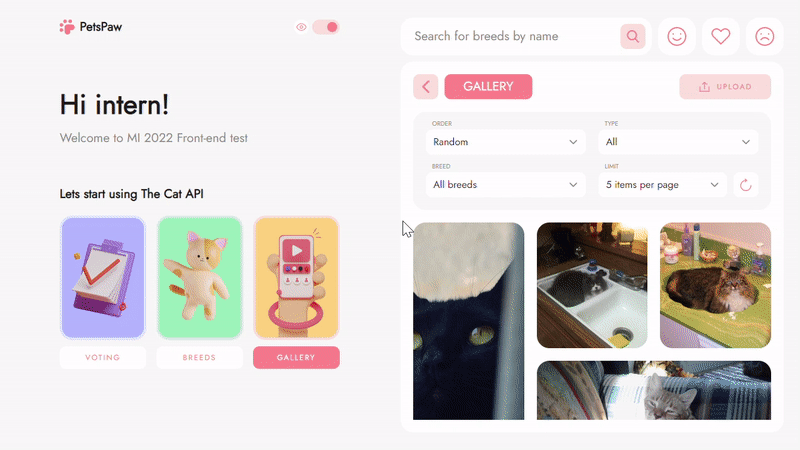Open the 5 items per page limit dropdown
Viewport: 800px width, 450px height.
pyautogui.click(x=662, y=185)
